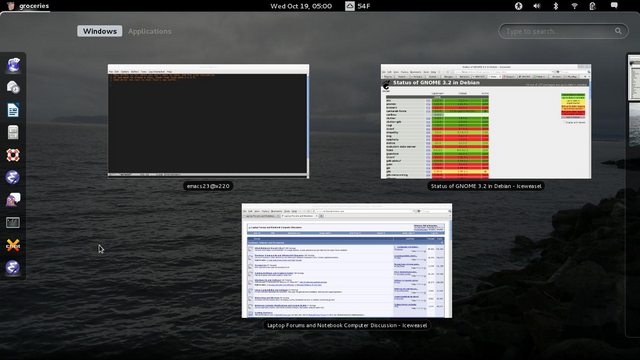The height and width of the screenshot is (360, 640).
Task: Open the lifebuoy Help icon in dash
Action: click(x=13, y=155)
